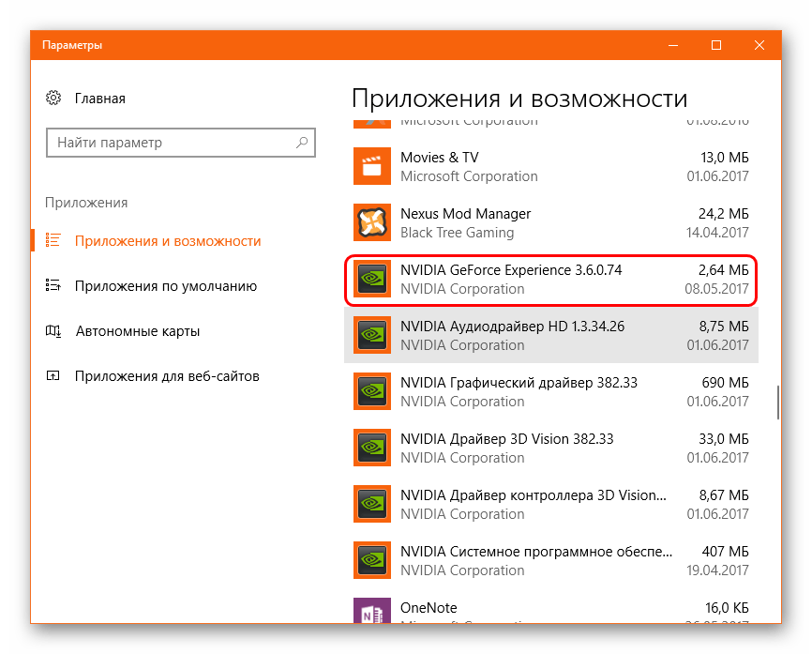The width and height of the screenshot is (812, 654).
Task: Click the NVIDIA GeForce Experience icon
Action: [371, 280]
